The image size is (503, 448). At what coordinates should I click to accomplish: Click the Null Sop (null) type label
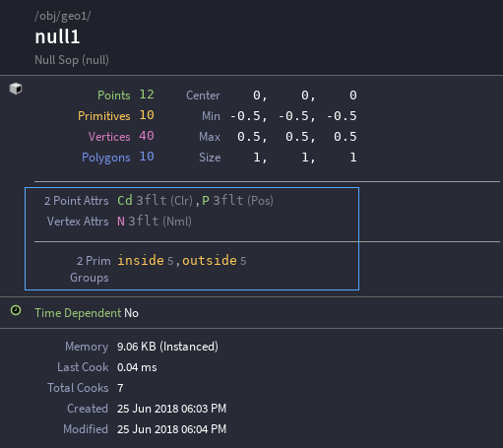tap(72, 60)
